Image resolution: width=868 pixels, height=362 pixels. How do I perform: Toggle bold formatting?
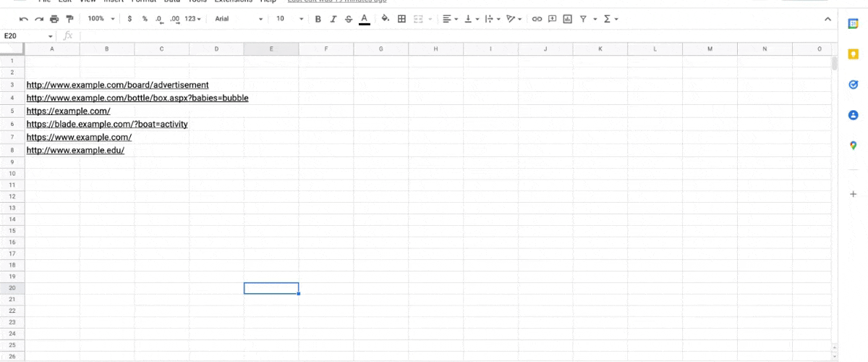(x=318, y=19)
